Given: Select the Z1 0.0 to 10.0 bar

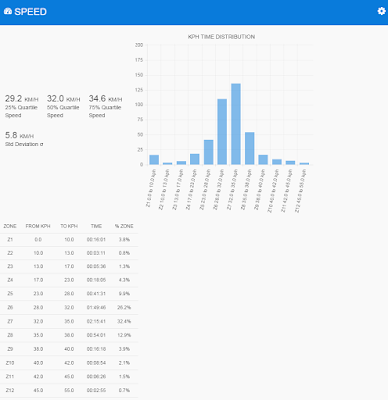Looking at the screenshot, I should coord(154,160).
